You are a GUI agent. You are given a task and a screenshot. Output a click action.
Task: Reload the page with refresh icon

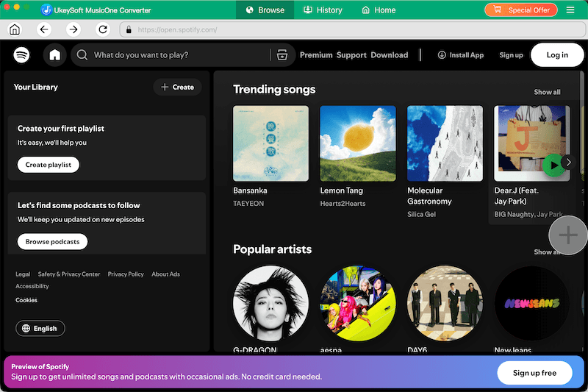pyautogui.click(x=103, y=29)
